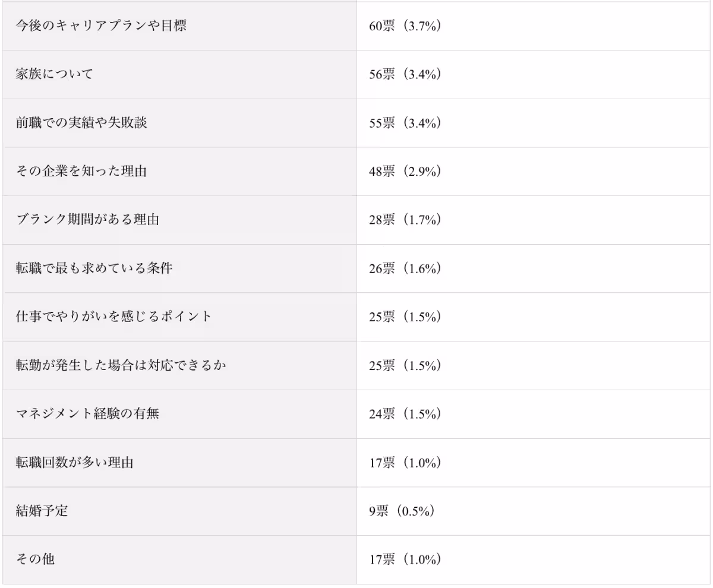
Task: Click the その他 row label
Action: point(35,559)
